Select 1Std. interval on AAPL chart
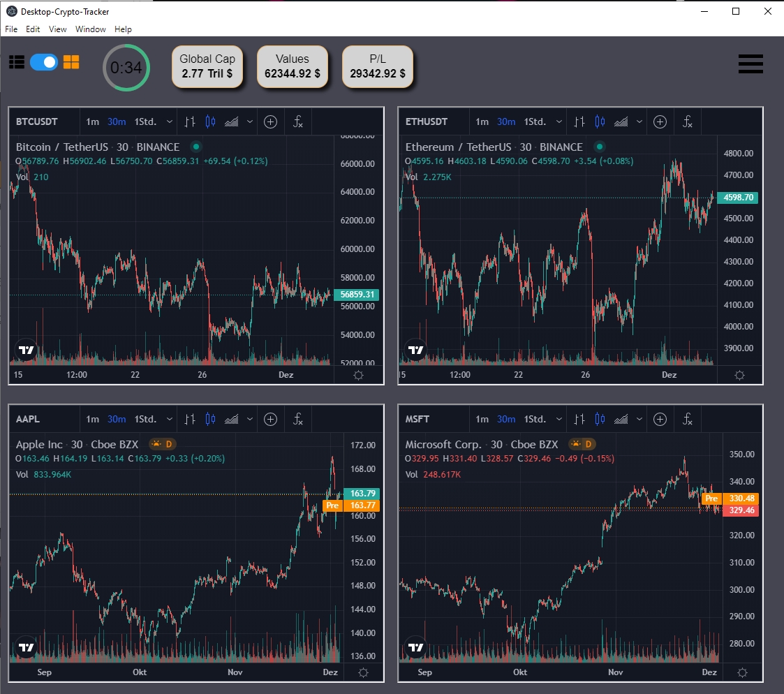Viewport: 784px width, 694px height. [145, 419]
